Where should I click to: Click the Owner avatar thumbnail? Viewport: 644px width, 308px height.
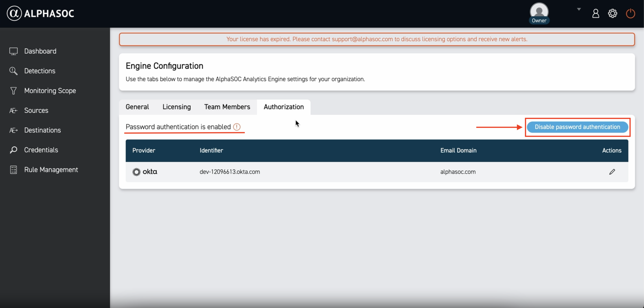[539, 11]
